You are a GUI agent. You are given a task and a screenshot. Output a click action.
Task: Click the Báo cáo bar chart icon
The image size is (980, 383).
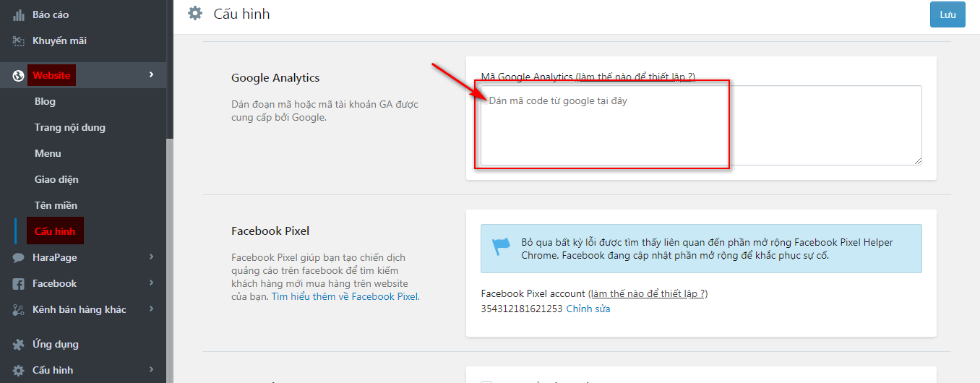click(19, 14)
